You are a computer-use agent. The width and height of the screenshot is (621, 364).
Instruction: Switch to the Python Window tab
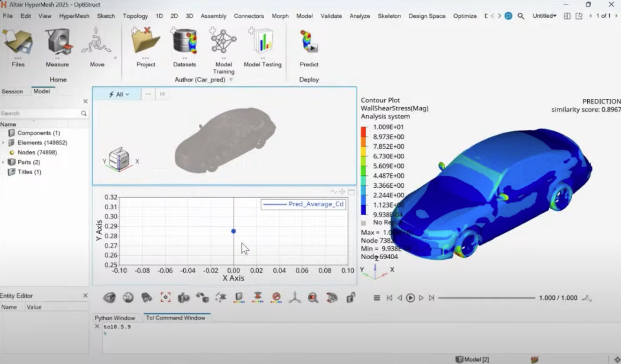(x=115, y=318)
